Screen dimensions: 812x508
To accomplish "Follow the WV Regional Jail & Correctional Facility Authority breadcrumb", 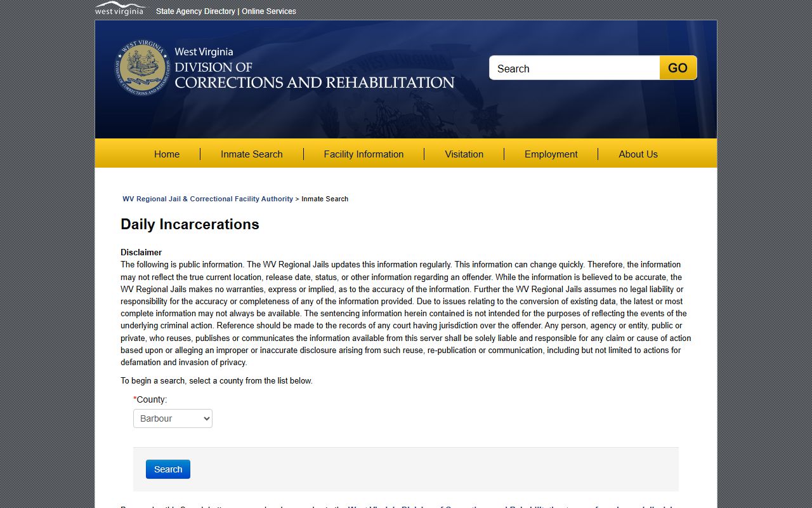I will click(207, 199).
